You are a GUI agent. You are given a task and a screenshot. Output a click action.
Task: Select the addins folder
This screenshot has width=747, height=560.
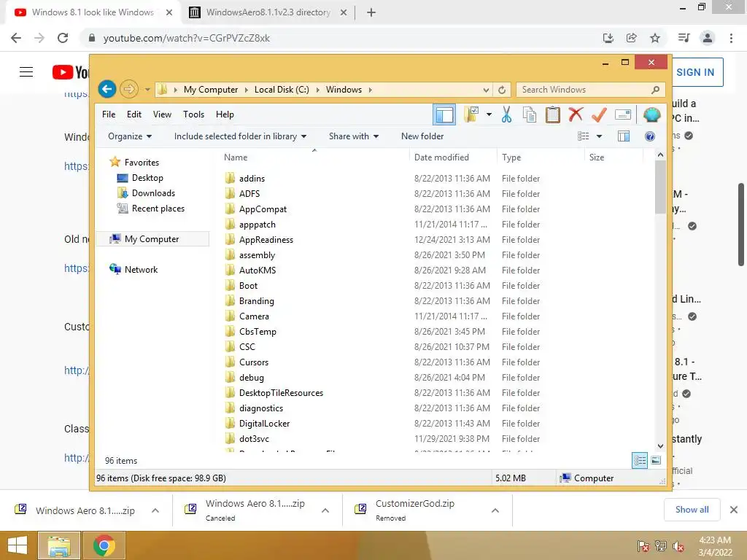click(252, 179)
